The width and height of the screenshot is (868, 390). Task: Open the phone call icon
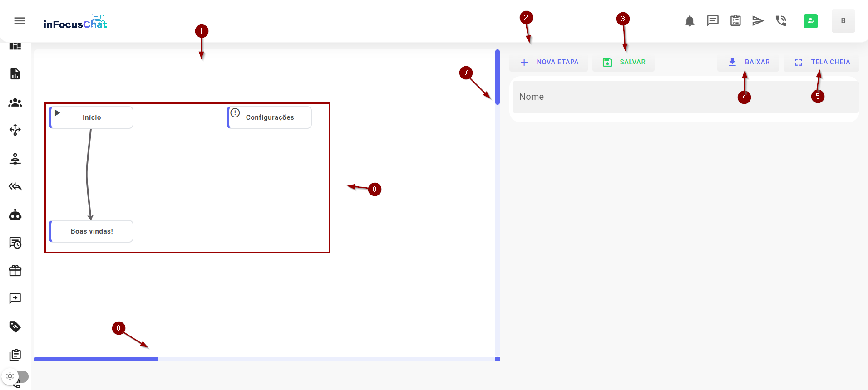pos(781,21)
